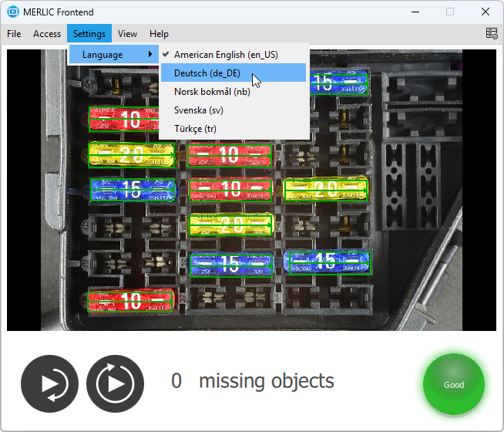Click the run single iteration button

pyautogui.click(x=49, y=384)
